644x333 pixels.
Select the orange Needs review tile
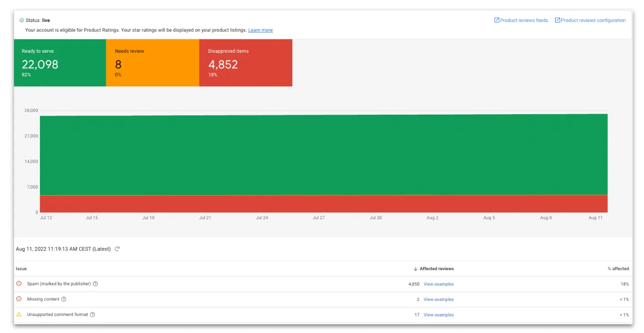[153, 63]
